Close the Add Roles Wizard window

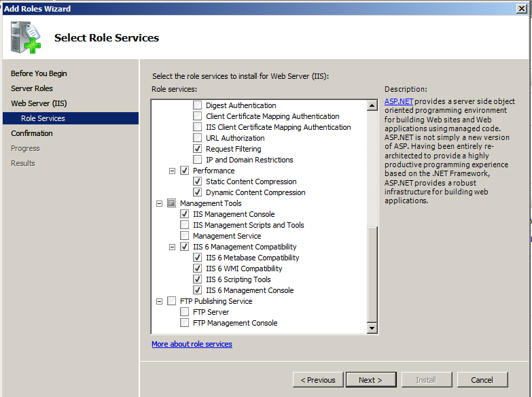[521, 8]
